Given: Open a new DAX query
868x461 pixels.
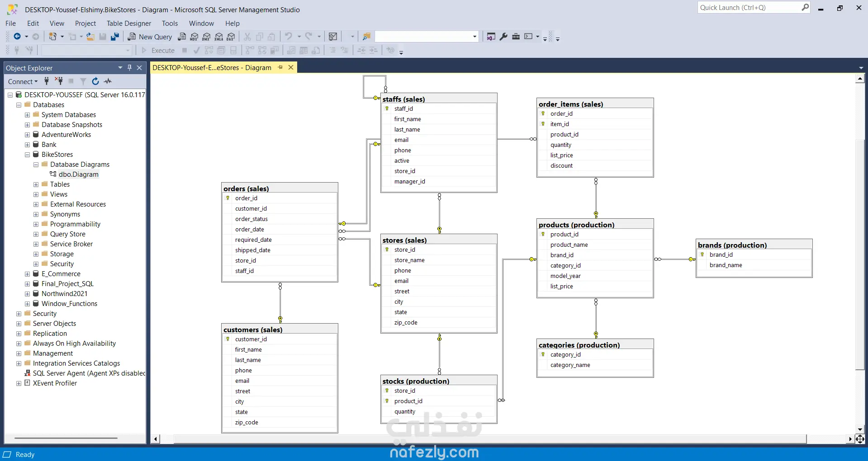Looking at the screenshot, I should coord(231,37).
